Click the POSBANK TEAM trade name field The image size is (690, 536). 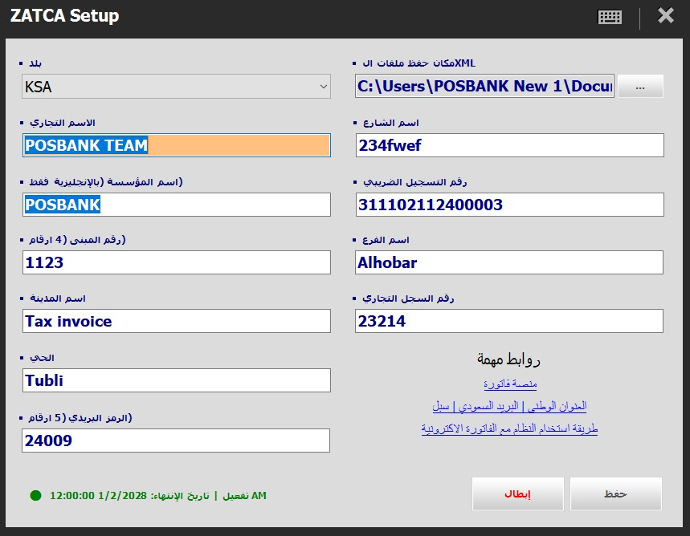(176, 145)
